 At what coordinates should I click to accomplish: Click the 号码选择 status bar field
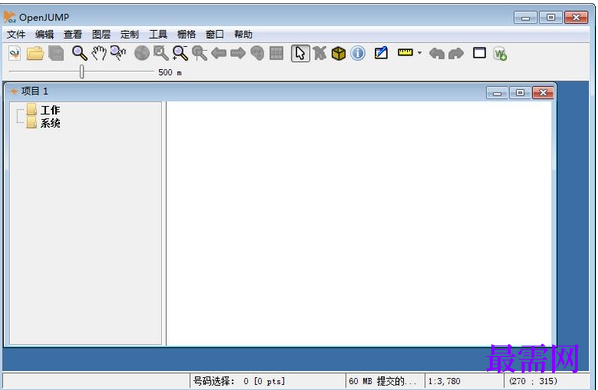(x=267, y=381)
